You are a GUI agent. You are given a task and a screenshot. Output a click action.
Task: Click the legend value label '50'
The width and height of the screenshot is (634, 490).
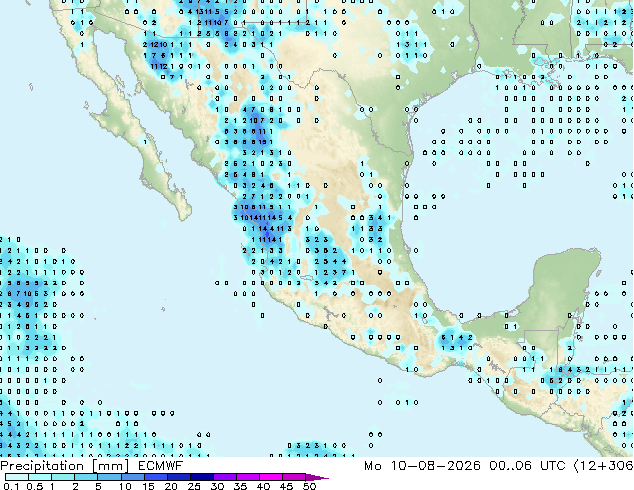tap(309, 486)
